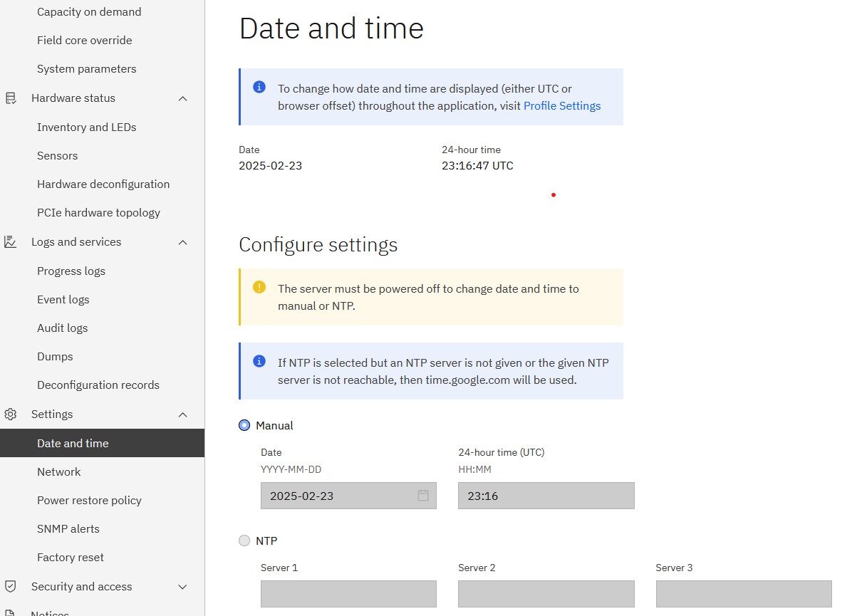Screen dimensions: 862x616
Task: Click the info icon in Profile Settings notice
Action: [x=259, y=88]
